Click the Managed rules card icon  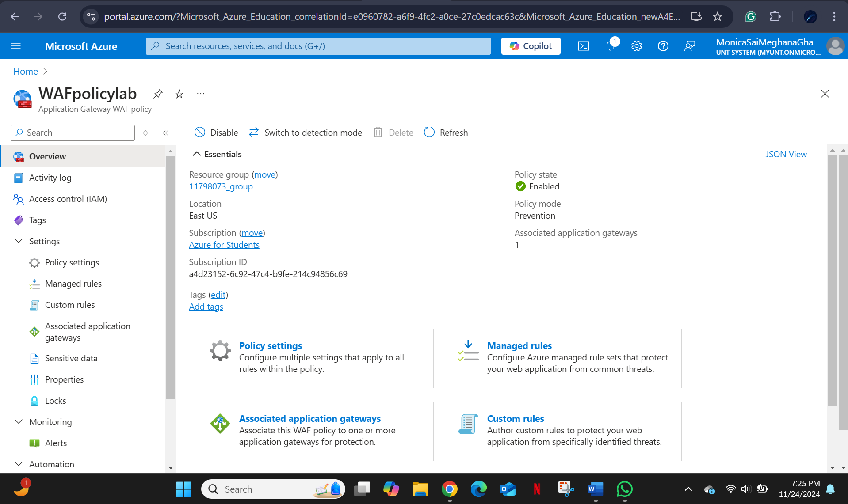pyautogui.click(x=468, y=351)
